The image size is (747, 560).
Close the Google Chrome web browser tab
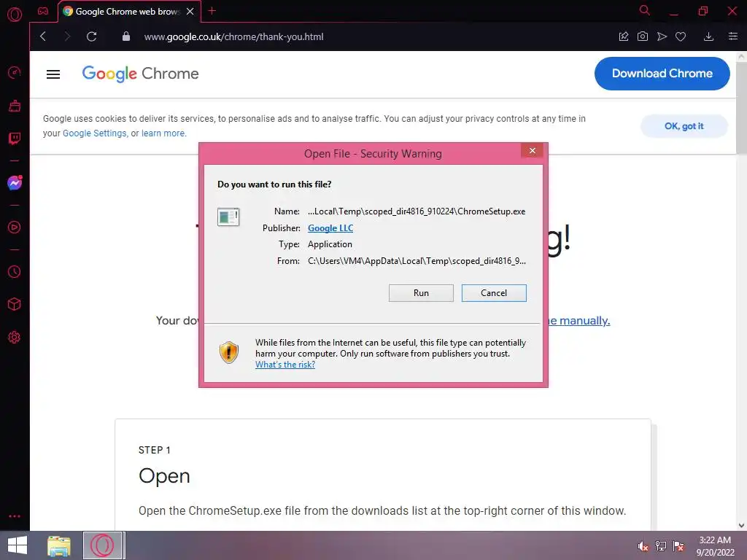click(190, 12)
